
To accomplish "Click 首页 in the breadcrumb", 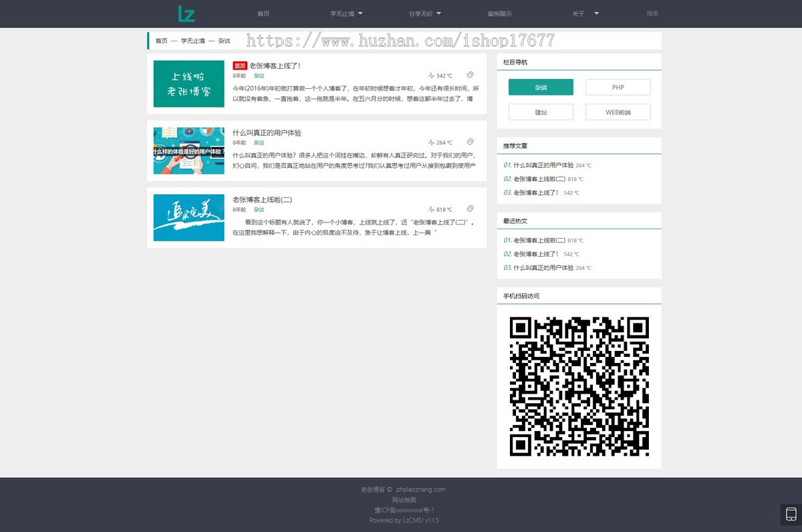I will pyautogui.click(x=162, y=41).
